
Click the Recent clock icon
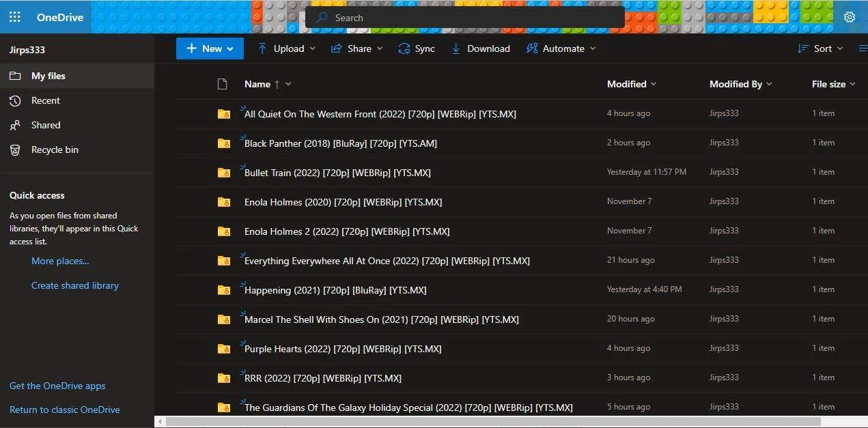tap(15, 100)
